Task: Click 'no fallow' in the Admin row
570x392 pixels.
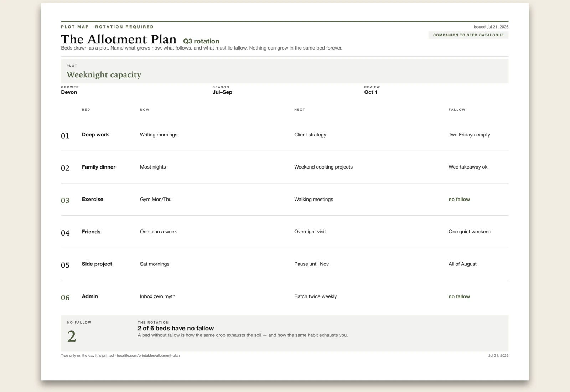Action: (459, 296)
